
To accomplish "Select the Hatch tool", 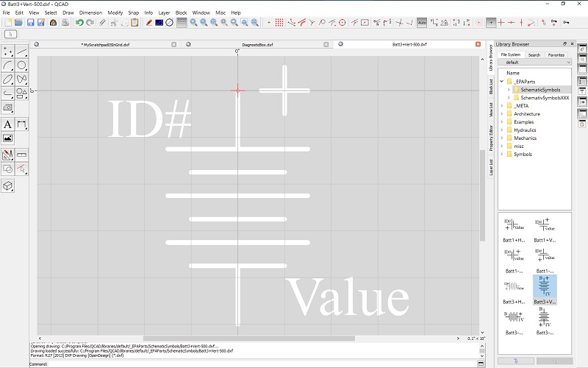I will [8, 107].
